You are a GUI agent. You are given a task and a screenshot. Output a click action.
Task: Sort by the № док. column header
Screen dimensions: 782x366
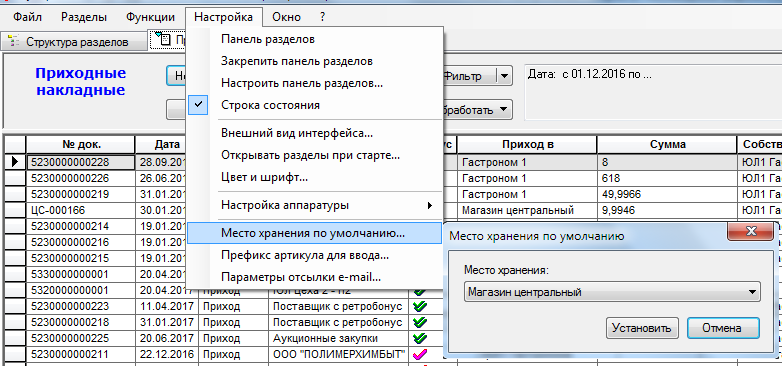pos(81,145)
